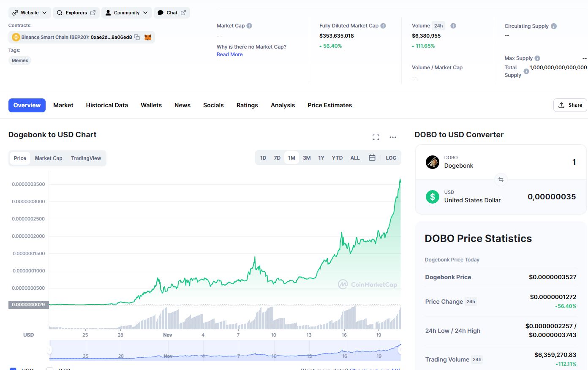Image resolution: width=588 pixels, height=370 pixels.
Task: Open the Historical Data tab
Action: tap(107, 105)
